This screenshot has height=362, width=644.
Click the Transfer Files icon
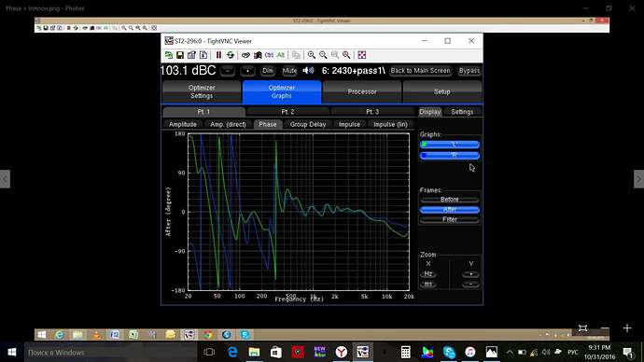pos(296,55)
